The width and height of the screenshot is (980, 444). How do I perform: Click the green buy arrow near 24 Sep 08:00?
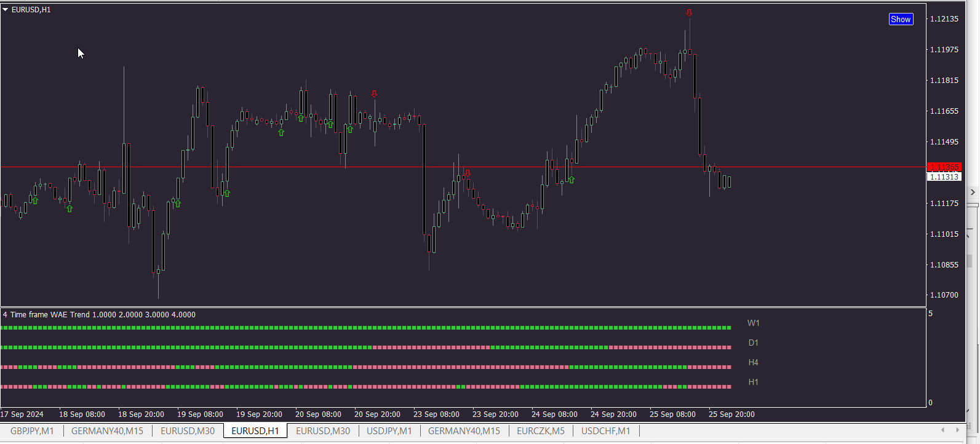pos(572,180)
